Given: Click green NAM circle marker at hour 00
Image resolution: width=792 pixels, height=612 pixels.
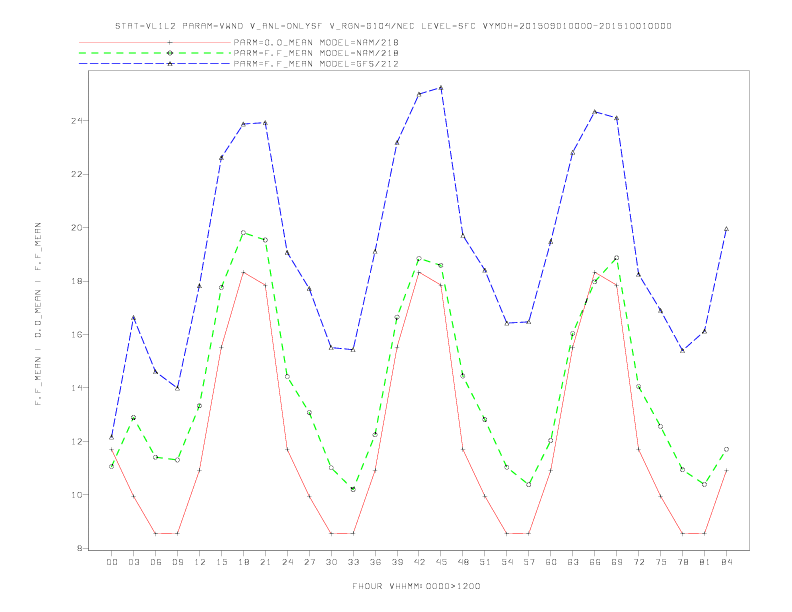Looking at the screenshot, I should coord(112,467).
